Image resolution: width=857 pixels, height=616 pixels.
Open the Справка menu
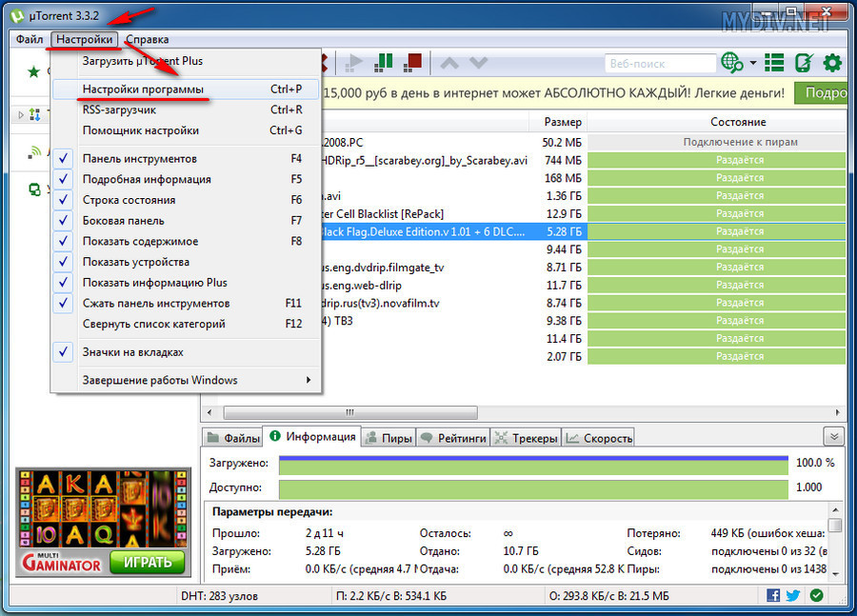click(x=147, y=39)
